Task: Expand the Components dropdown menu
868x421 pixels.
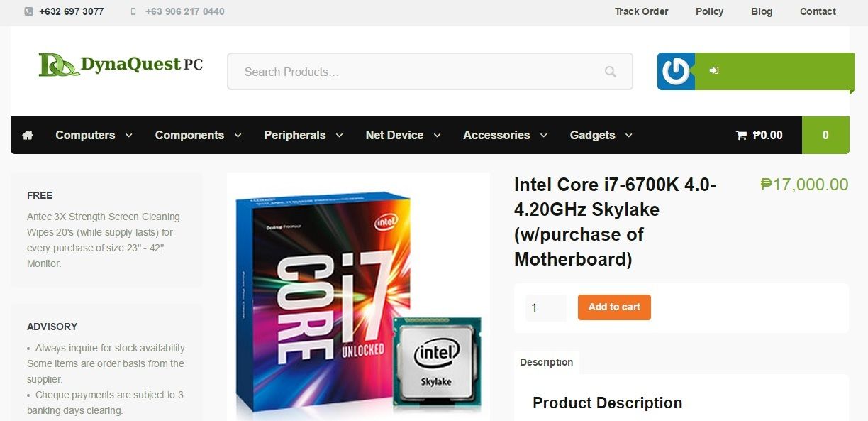Action: click(x=198, y=135)
